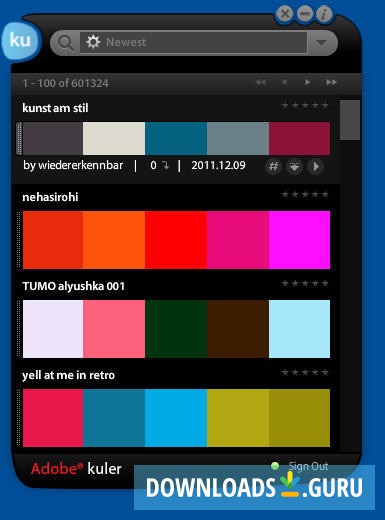Click the green signed-in status dot
The width and height of the screenshot is (385, 520).
275,466
